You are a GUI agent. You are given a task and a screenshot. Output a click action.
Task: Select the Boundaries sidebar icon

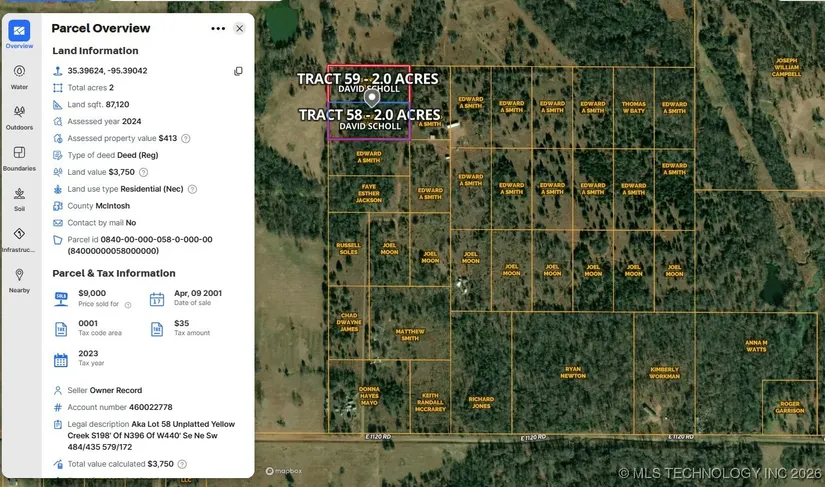pos(19,157)
